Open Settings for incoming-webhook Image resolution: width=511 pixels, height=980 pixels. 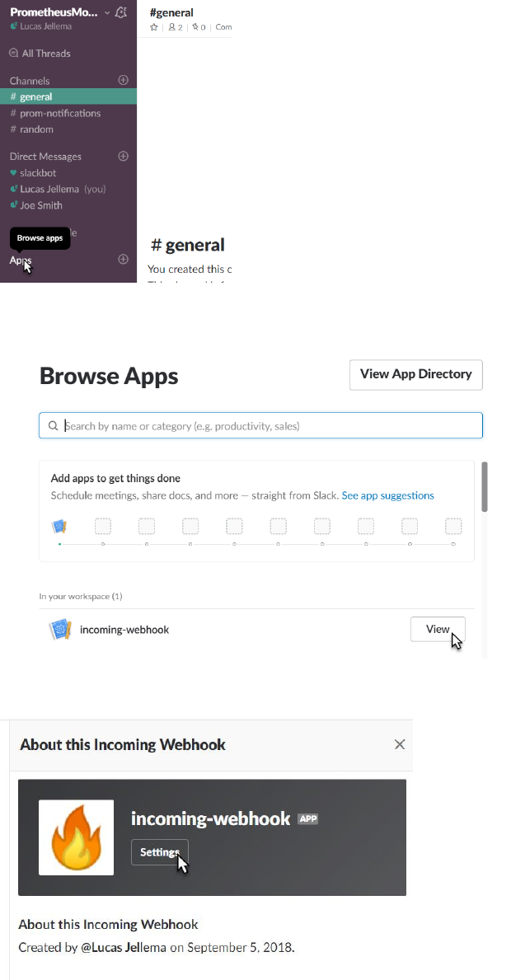(160, 852)
